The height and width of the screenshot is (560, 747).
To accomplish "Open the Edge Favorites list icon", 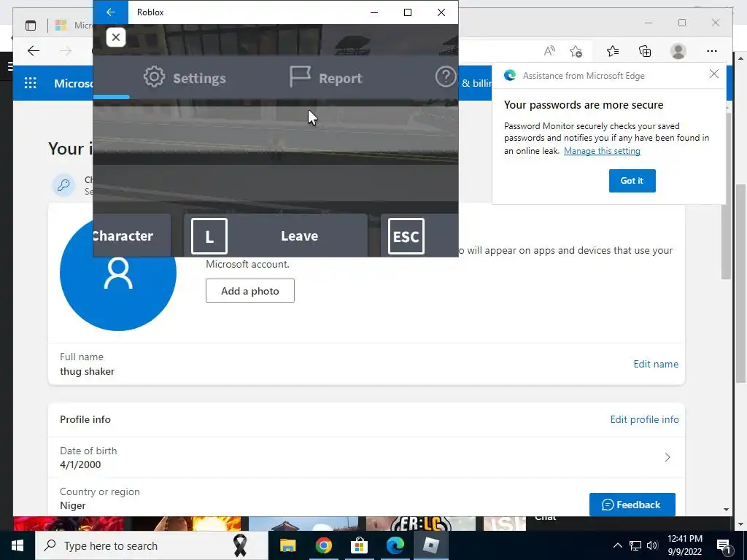I will point(613,51).
